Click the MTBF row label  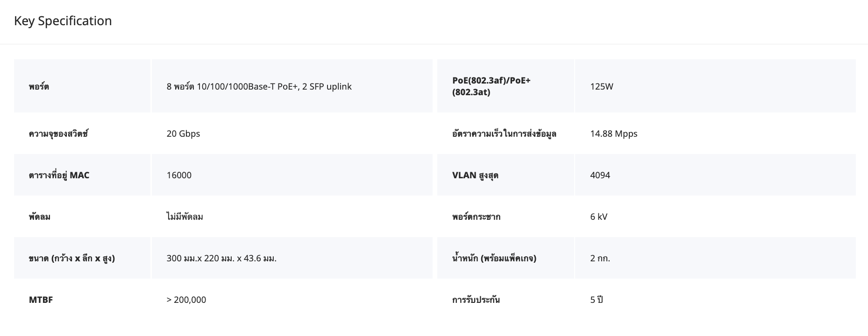pyautogui.click(x=41, y=300)
